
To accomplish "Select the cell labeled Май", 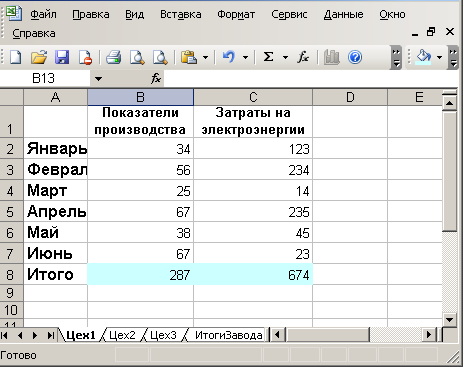I will [x=56, y=232].
